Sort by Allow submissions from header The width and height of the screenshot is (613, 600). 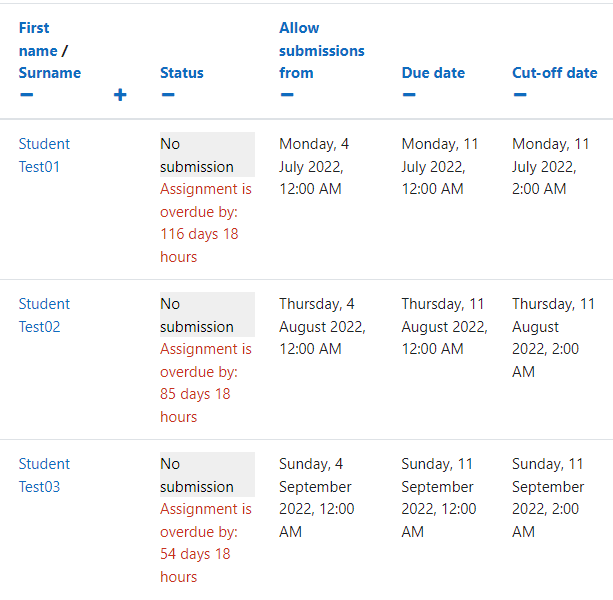coord(321,50)
